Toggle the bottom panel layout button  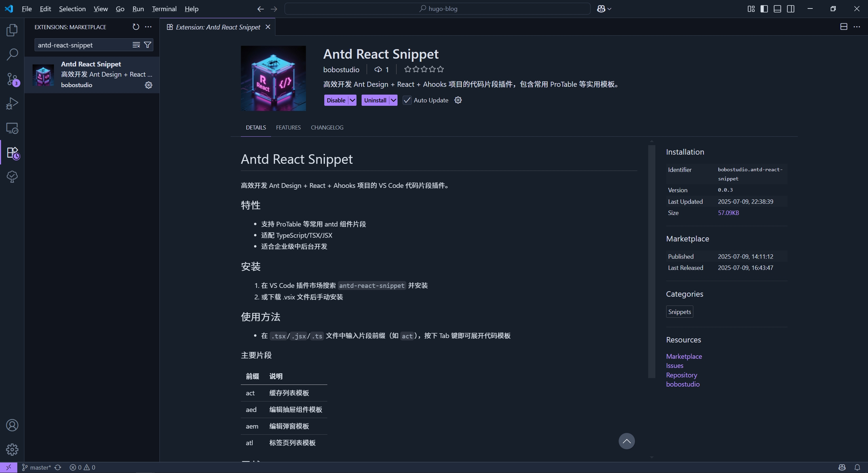[x=777, y=9]
